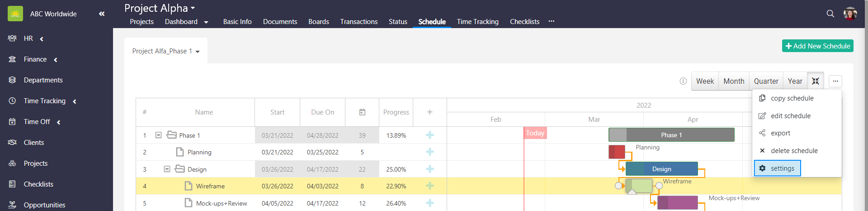Click Add New Schedule button
The image size is (868, 211).
tap(818, 46)
